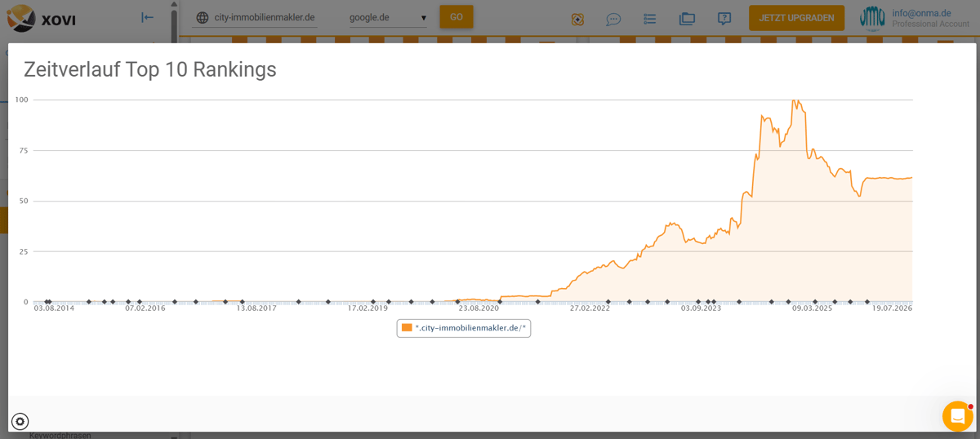The width and height of the screenshot is (980, 439).
Task: Open the chat bubbles icon
Action: click(x=613, y=19)
